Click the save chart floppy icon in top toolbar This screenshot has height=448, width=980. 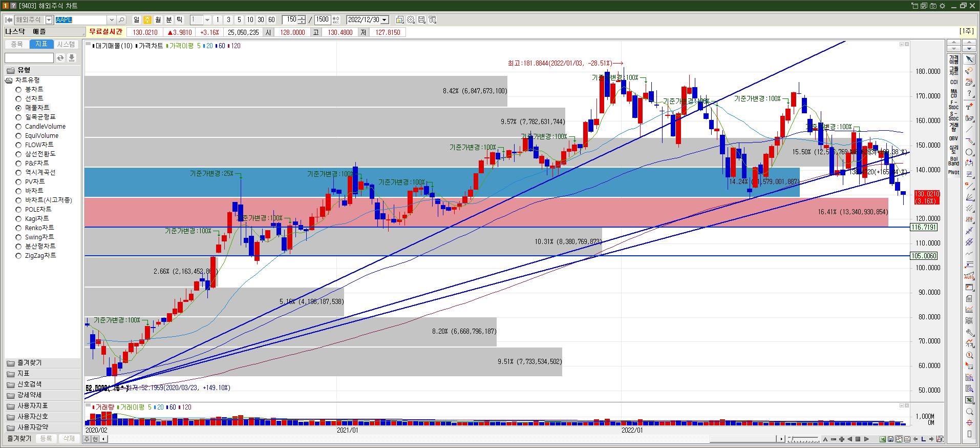click(421, 20)
